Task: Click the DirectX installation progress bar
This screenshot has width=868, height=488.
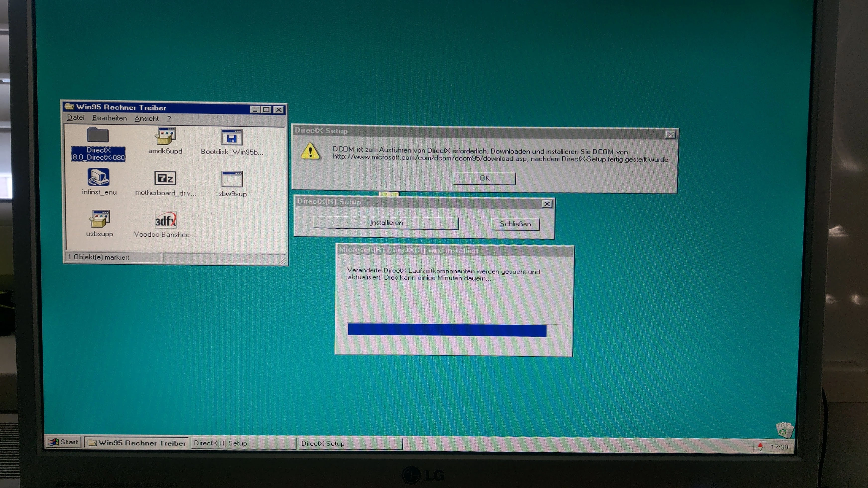Action: [x=454, y=330]
